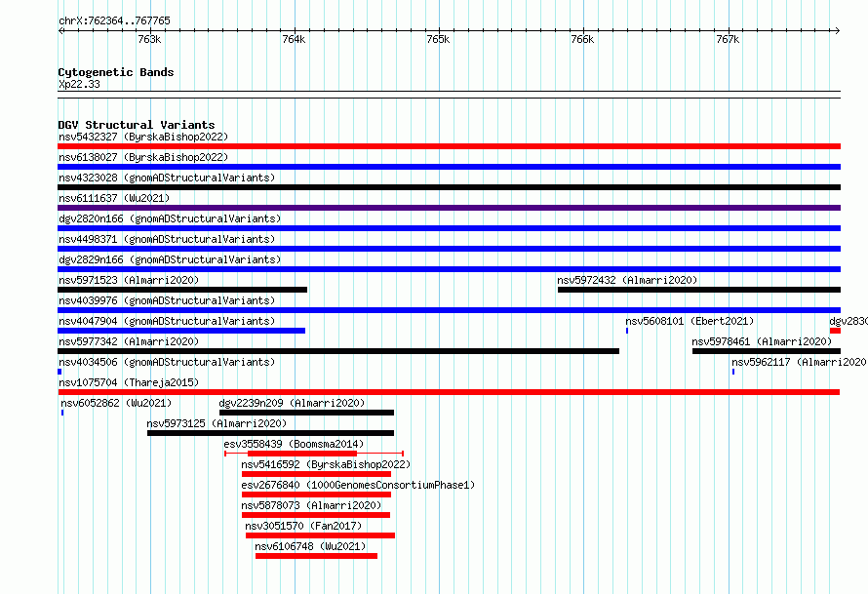
Task: Select dgv2829n166 (gnomADStructuralVariants) label
Action: [170, 259]
